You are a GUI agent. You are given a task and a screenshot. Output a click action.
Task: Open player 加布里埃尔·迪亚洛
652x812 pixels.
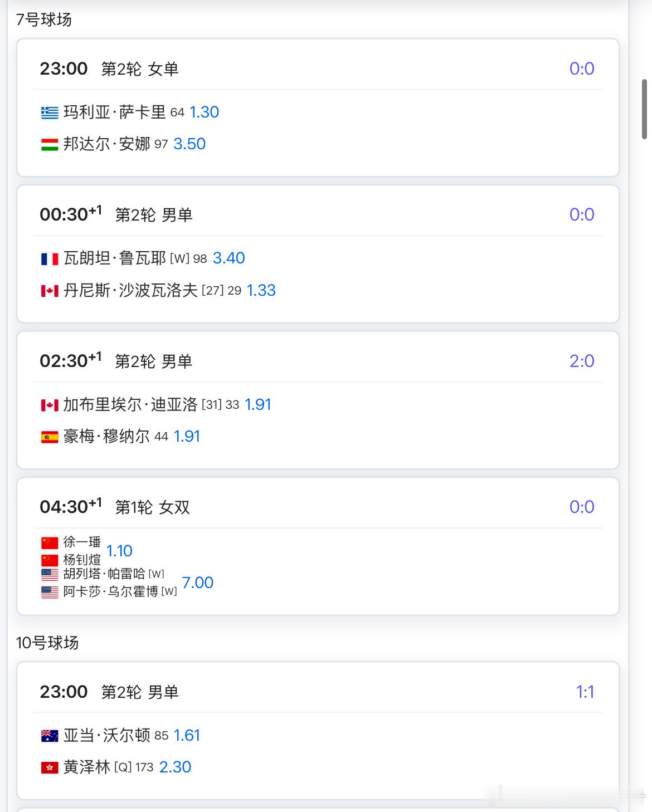click(130, 404)
